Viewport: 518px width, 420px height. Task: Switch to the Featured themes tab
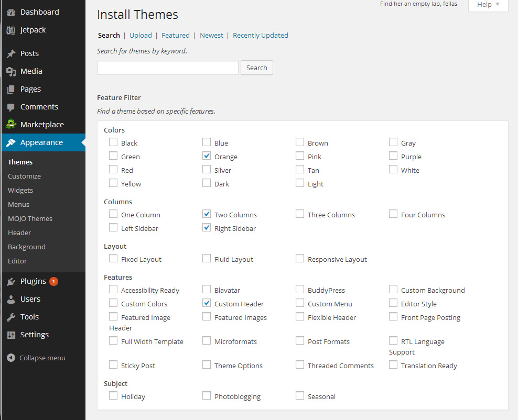point(176,35)
